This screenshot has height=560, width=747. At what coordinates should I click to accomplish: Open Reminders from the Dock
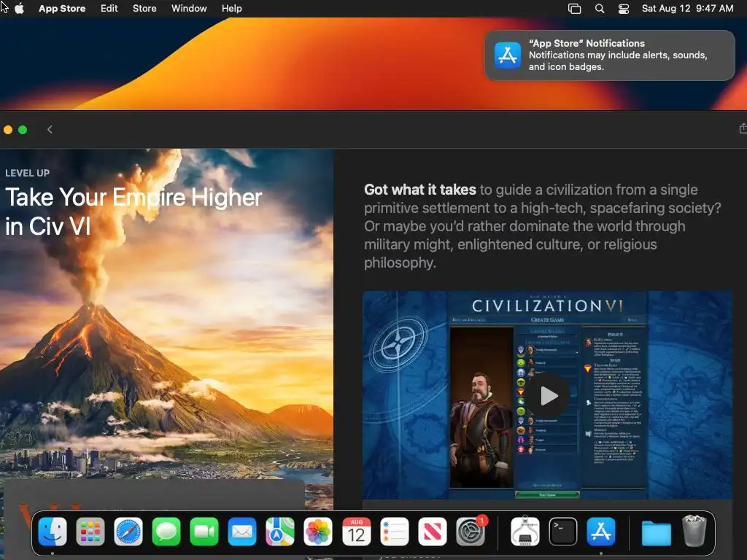395,532
